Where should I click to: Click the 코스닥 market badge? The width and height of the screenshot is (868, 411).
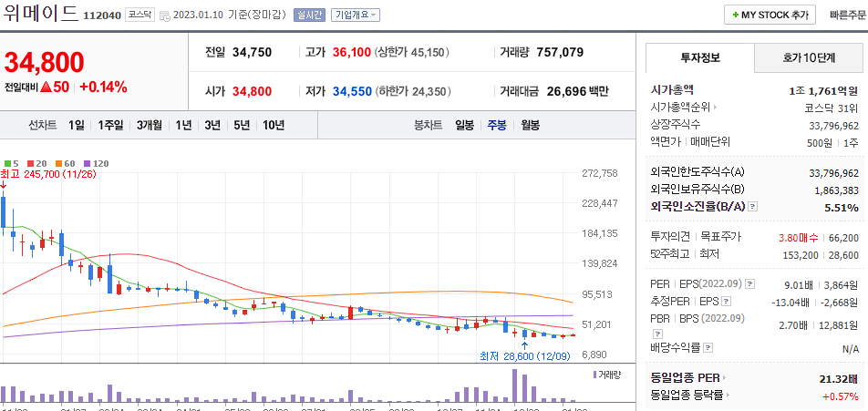[x=140, y=15]
